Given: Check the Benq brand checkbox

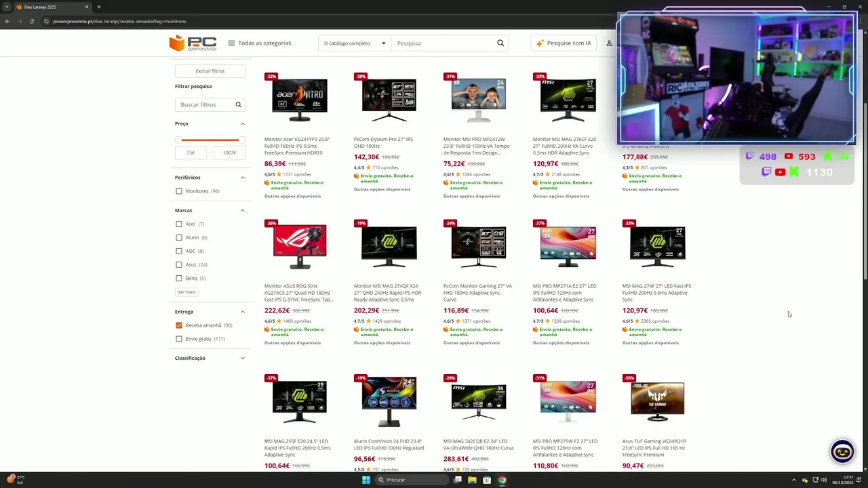Looking at the screenshot, I should [x=179, y=279].
